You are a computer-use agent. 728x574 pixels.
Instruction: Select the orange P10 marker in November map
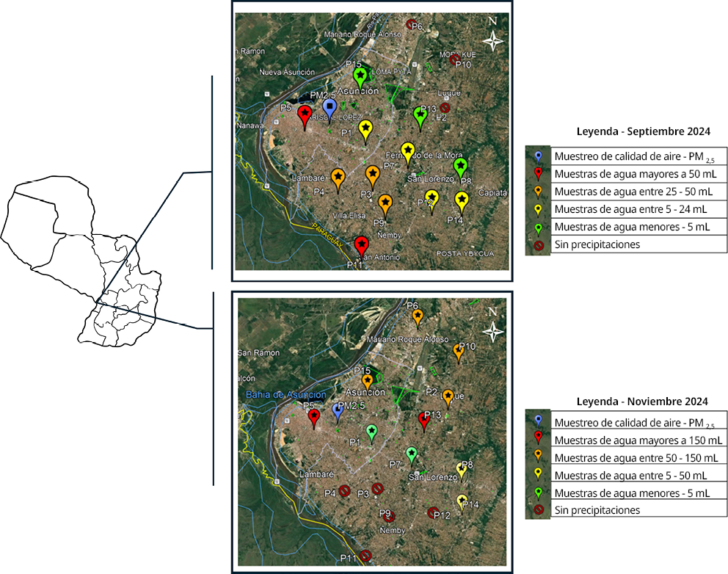[x=459, y=352]
